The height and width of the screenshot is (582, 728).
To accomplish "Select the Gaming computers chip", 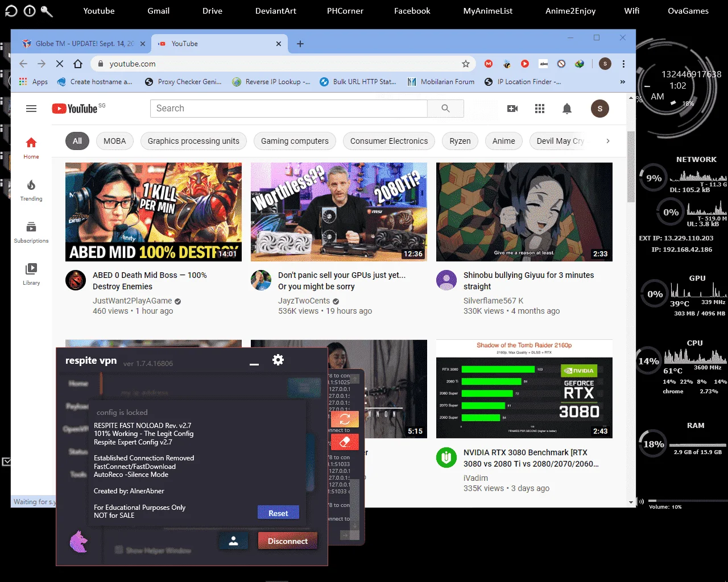I will pos(295,141).
